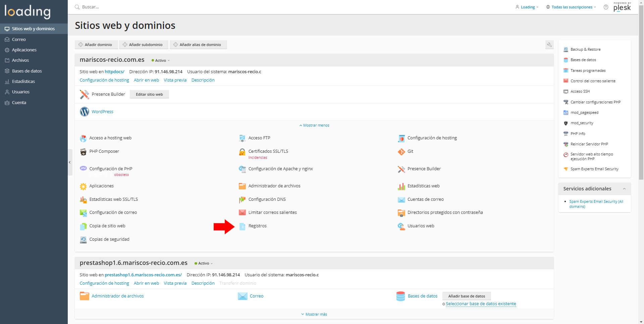Click the Configuración DNS icon
Screen dimensions: 644x324
tap(242, 200)
